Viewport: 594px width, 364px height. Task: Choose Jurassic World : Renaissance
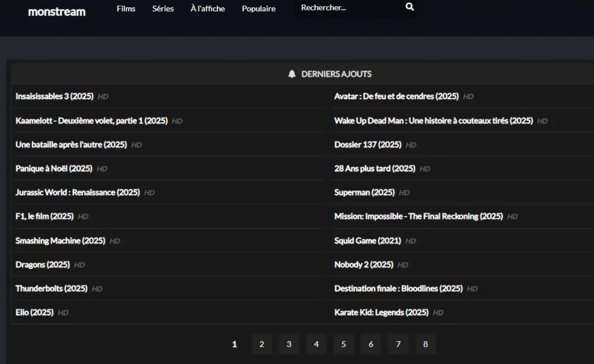click(x=78, y=192)
